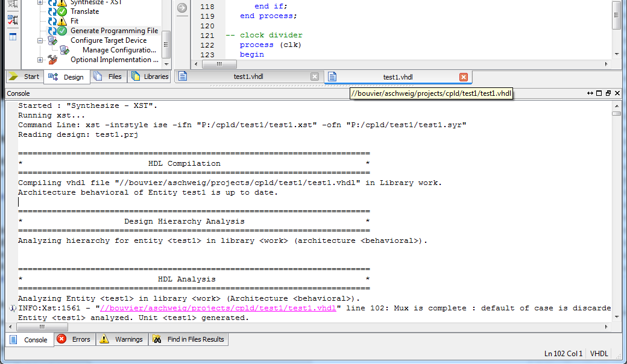Open the test1.vhdl link in console INFO message
The image size is (627, 364).
pos(218,308)
